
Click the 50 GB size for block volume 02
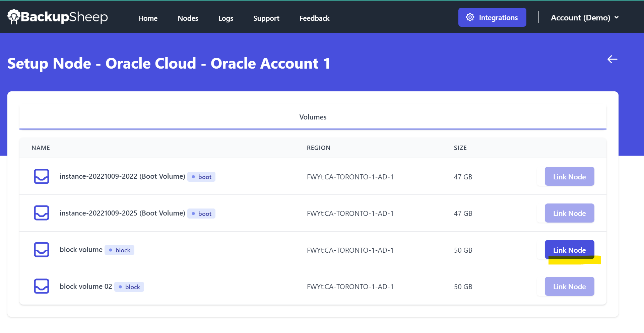pyautogui.click(x=463, y=287)
